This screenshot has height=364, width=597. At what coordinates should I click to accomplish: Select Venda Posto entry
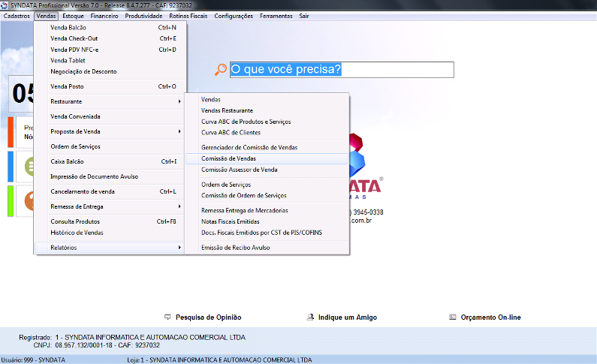click(110, 86)
